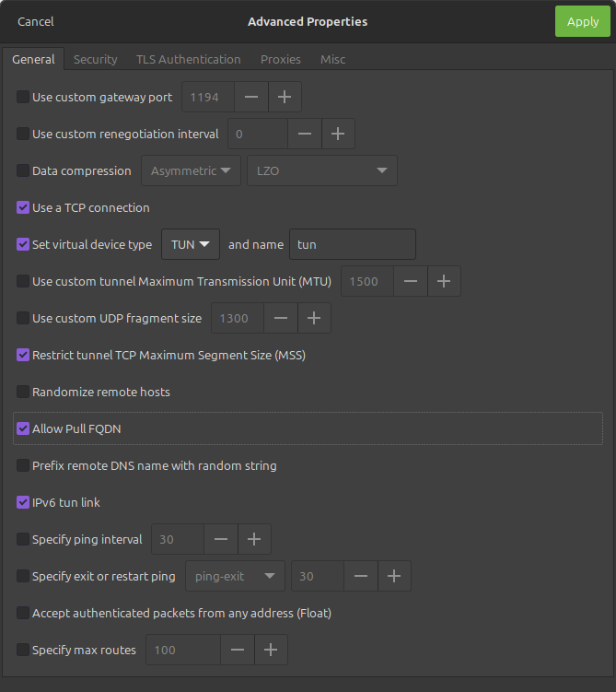Disable Use a TCP connection
This screenshot has height=692, width=616.
(x=23, y=207)
